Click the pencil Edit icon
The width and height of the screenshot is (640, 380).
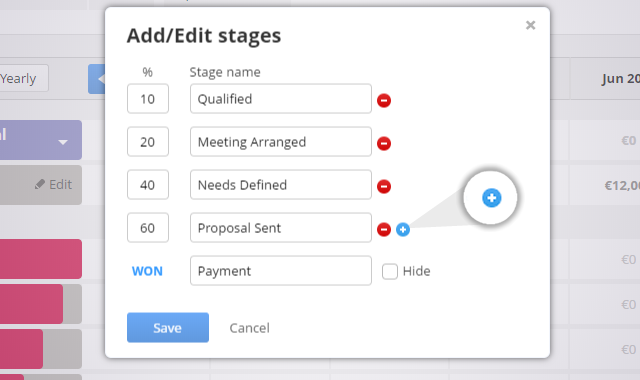pos(40,184)
